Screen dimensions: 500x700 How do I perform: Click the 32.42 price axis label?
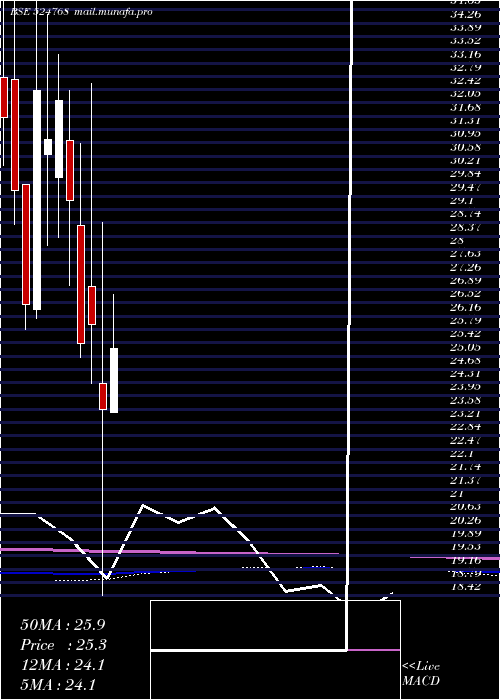point(466,81)
